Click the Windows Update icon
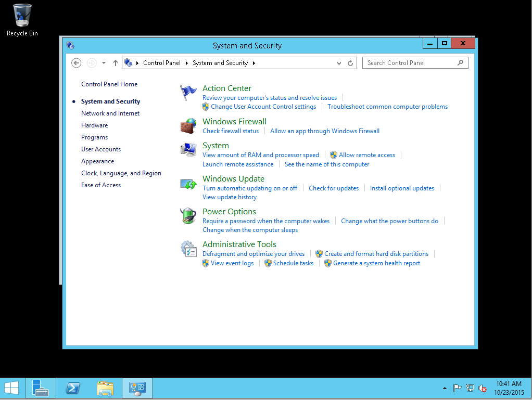The image size is (532, 400). pos(188,183)
